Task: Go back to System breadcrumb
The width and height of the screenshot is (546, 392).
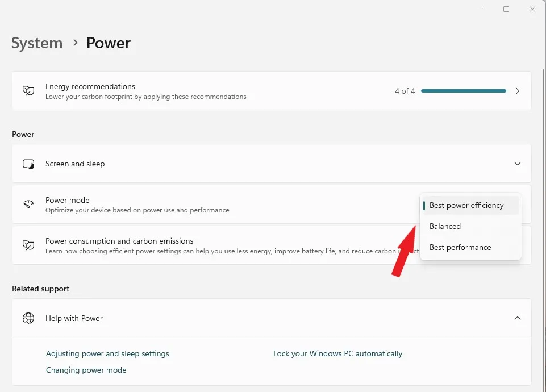Action: coord(37,43)
